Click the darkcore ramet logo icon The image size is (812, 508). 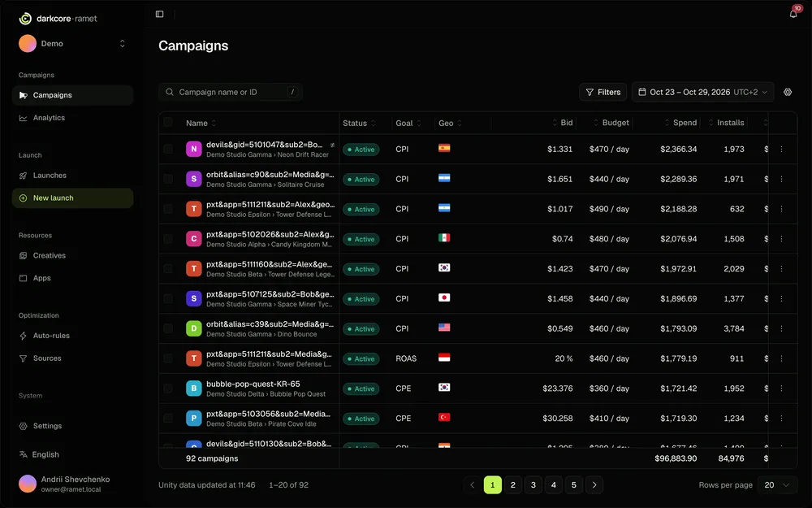25,19
